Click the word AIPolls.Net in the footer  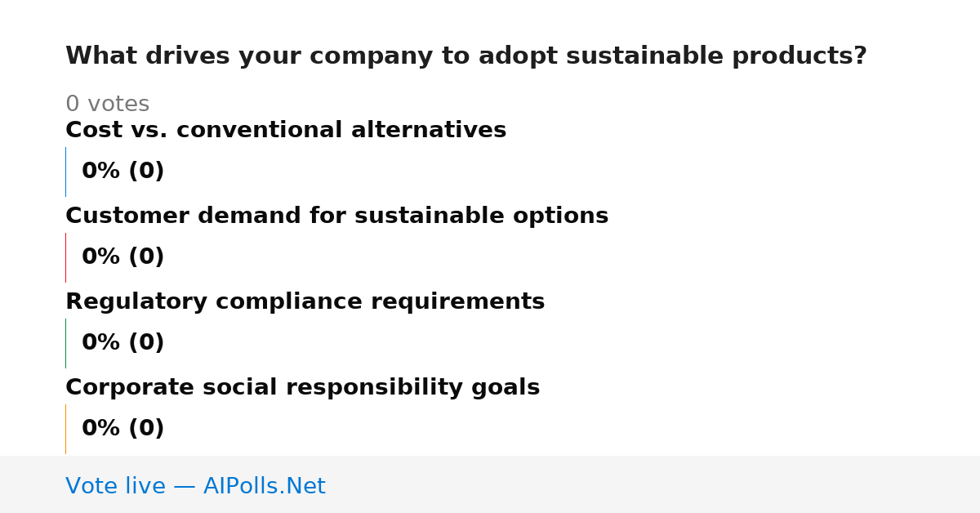click(264, 486)
